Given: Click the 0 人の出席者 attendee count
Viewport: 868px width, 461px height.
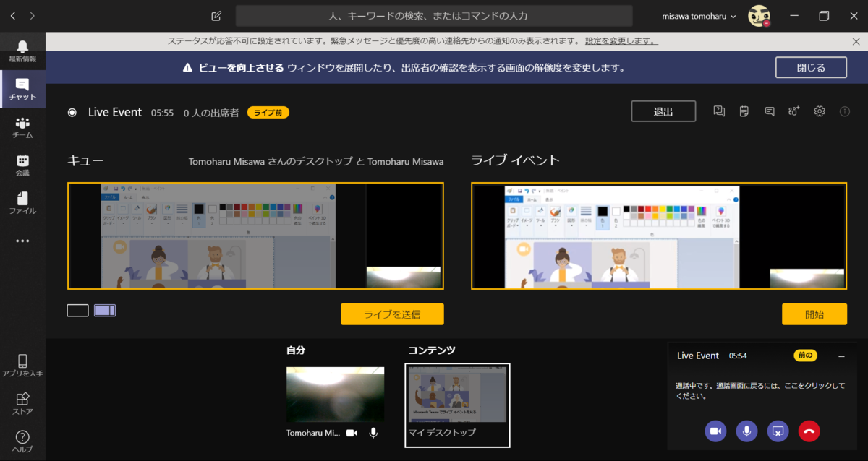Looking at the screenshot, I should pos(211,113).
